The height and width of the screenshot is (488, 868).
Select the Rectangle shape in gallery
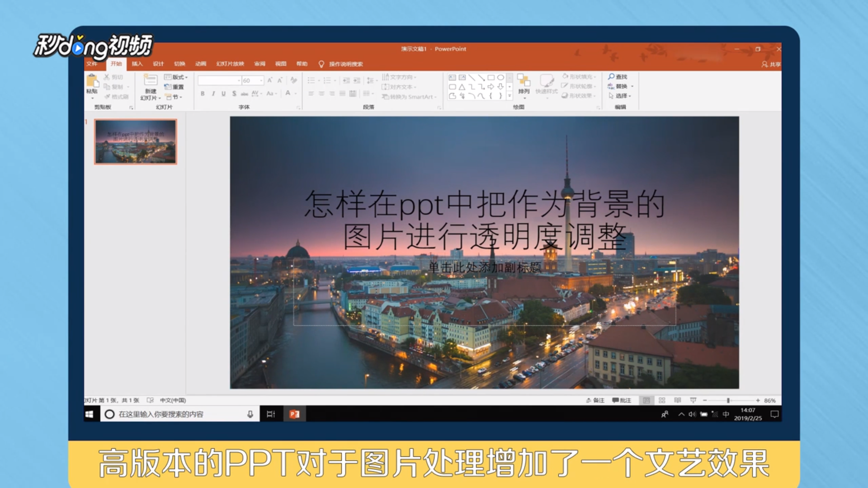(x=491, y=78)
